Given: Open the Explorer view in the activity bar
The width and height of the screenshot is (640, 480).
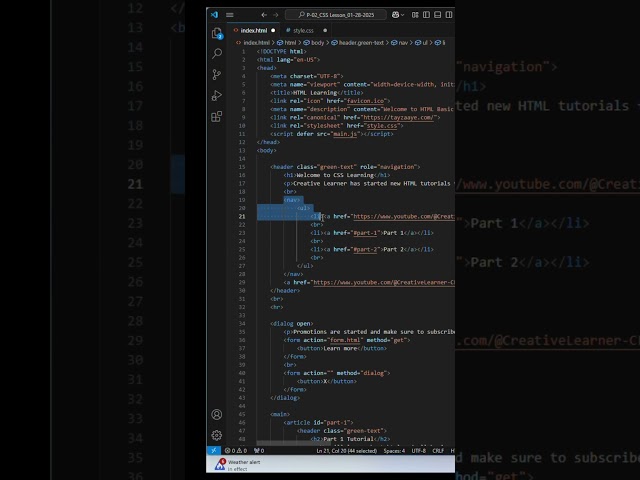Looking at the screenshot, I should 217,33.
